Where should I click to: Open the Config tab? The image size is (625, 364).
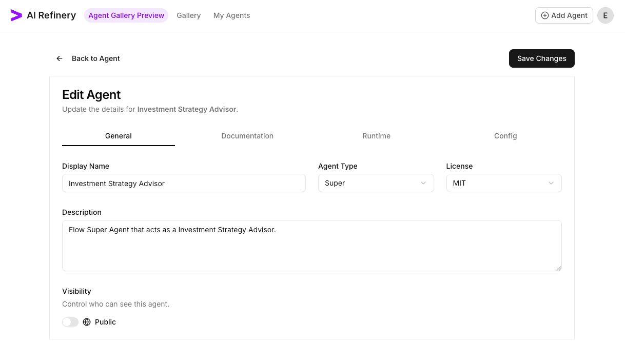coord(505,136)
